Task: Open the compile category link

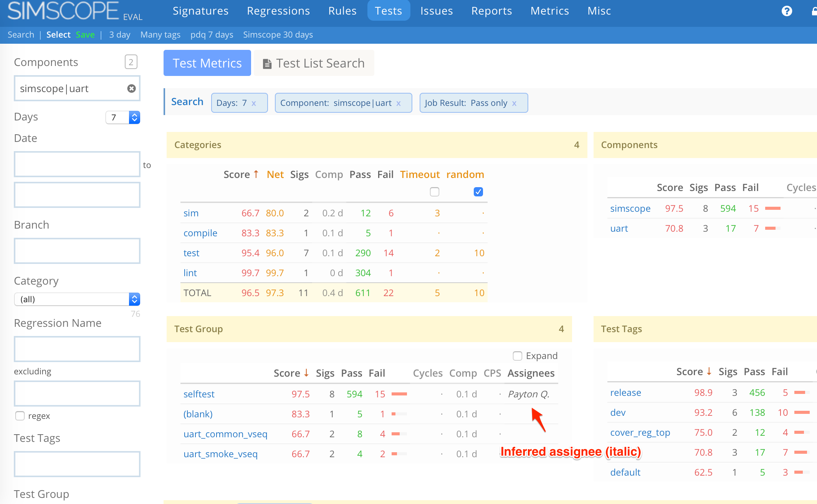Action: [200, 233]
